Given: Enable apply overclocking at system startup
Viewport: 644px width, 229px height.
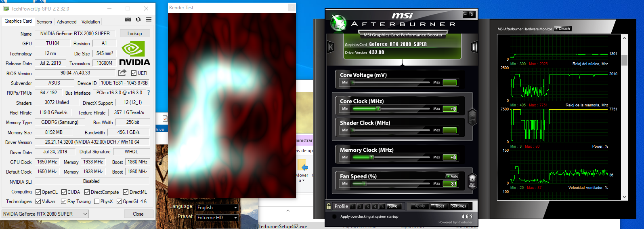Looking at the screenshot, I should point(334,216).
